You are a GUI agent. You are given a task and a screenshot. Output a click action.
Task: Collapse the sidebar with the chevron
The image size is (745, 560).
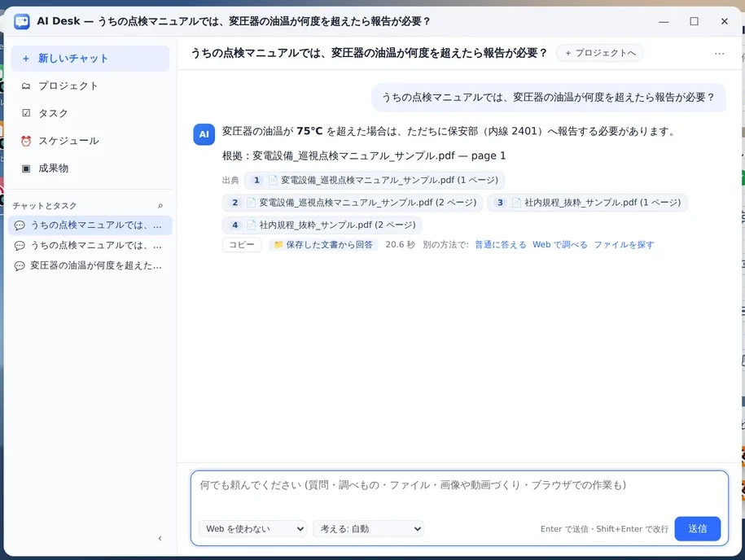[160, 538]
